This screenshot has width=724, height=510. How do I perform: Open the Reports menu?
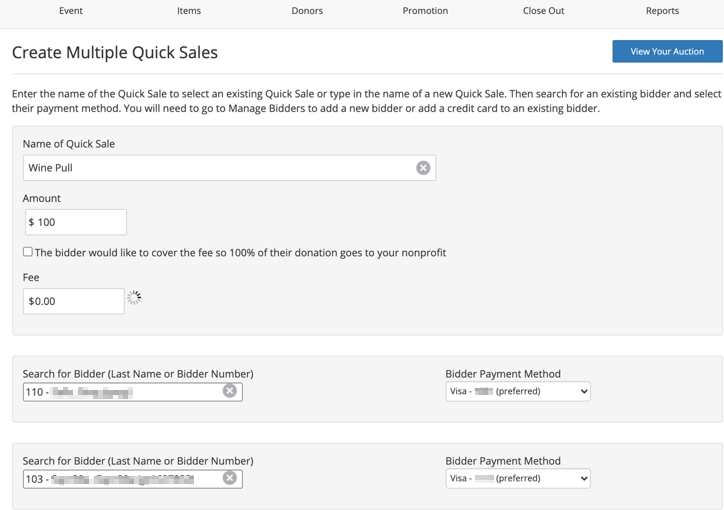[x=662, y=11]
